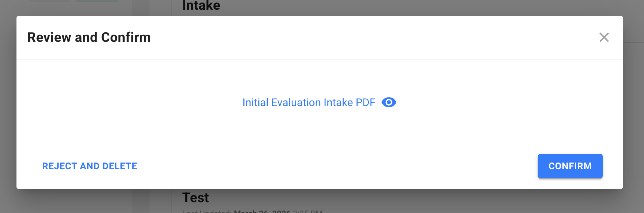Click the eye icon beside the PDF link

(389, 102)
